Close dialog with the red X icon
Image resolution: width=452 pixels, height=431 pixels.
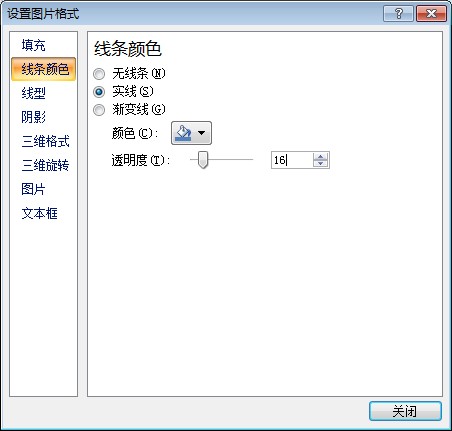click(431, 14)
